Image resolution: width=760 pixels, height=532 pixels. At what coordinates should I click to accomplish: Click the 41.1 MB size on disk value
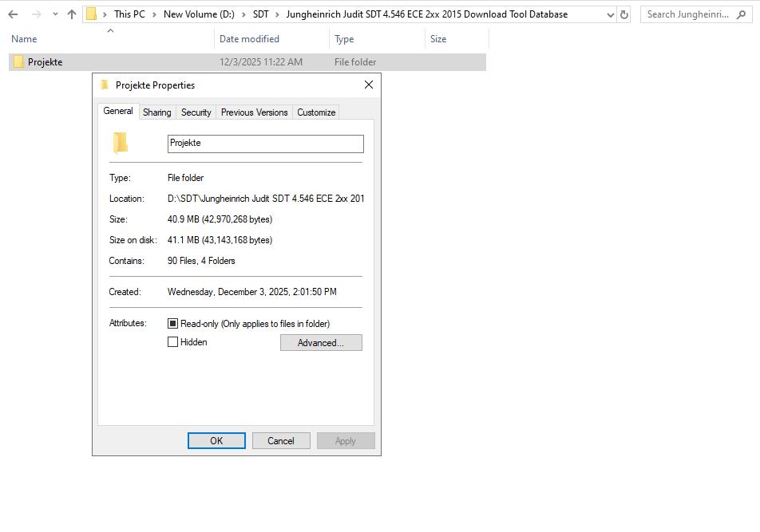click(x=220, y=240)
